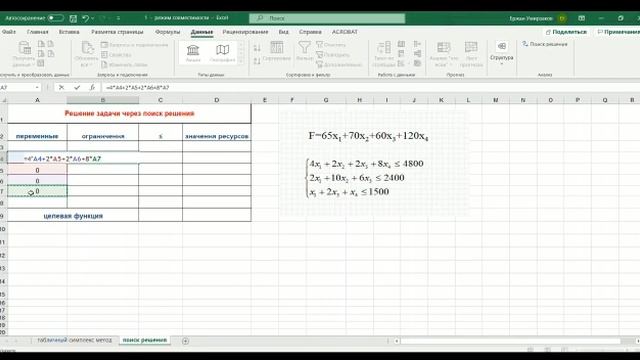Click the Свойства button

click(x=117, y=55)
